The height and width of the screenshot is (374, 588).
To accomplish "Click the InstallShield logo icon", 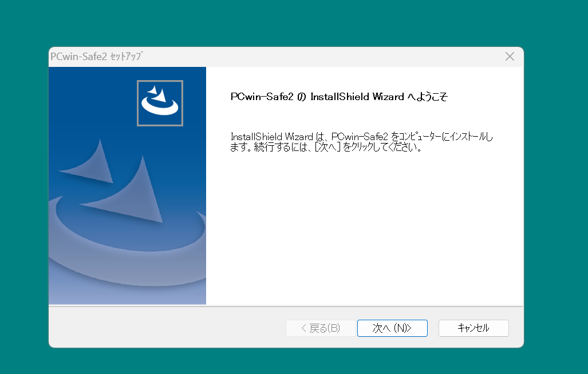I will (x=160, y=103).
